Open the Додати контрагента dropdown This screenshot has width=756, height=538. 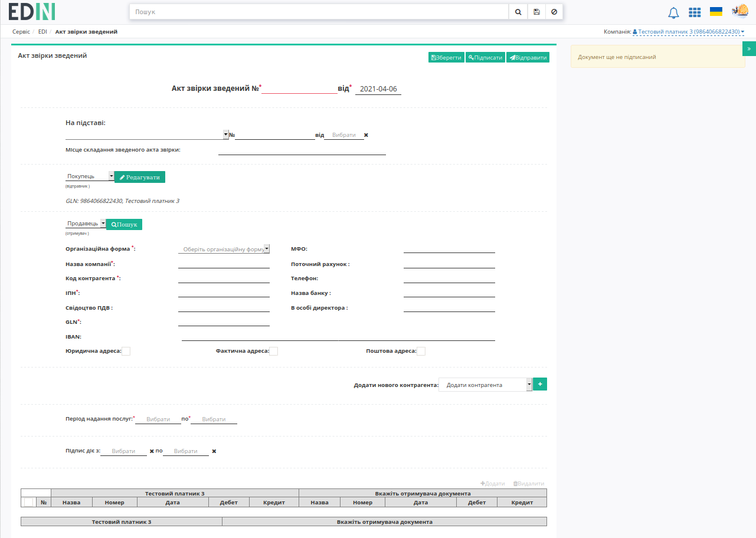(x=485, y=385)
